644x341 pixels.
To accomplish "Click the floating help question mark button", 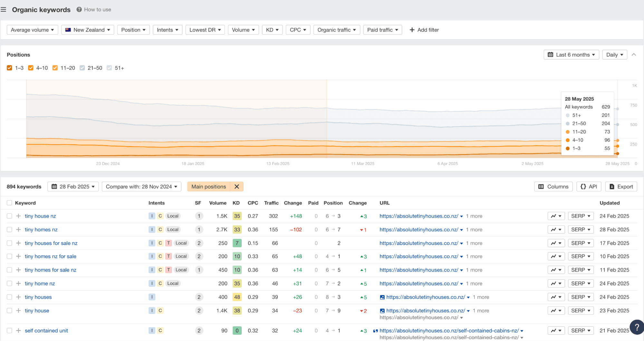I will (637, 327).
